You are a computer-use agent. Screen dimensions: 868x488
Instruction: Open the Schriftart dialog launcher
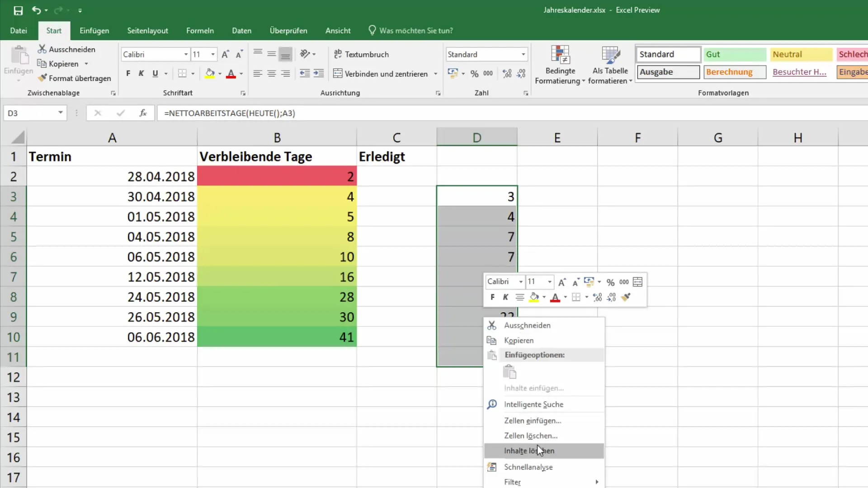243,93
